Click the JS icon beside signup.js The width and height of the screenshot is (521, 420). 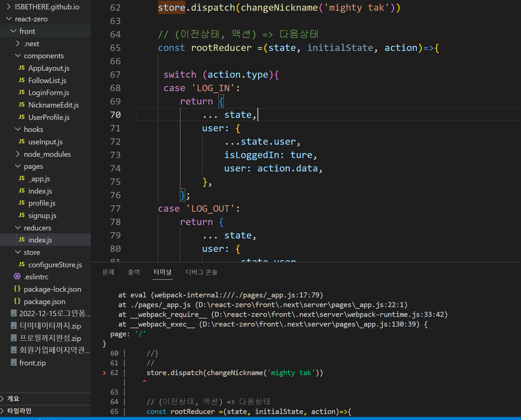click(22, 215)
